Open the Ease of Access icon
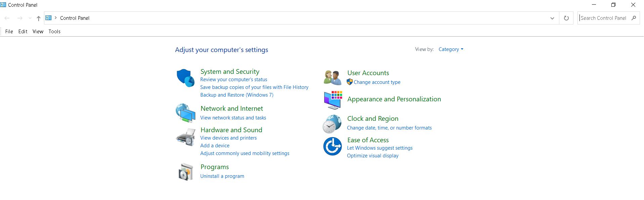Image resolution: width=644 pixels, height=200 pixels. tap(333, 146)
